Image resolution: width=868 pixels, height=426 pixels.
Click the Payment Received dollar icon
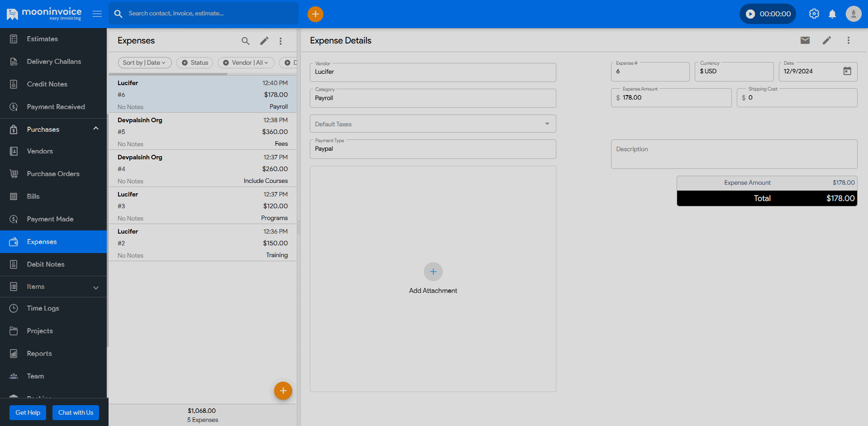14,107
